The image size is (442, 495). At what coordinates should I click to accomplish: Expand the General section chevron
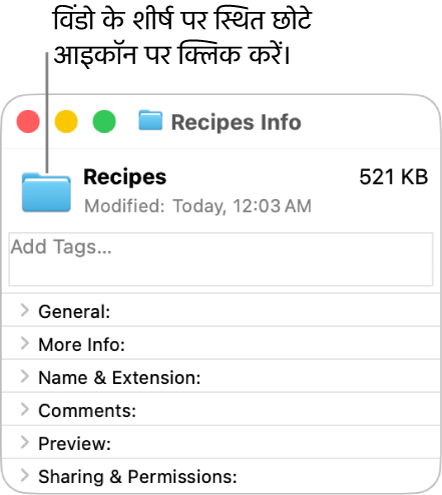coord(25,310)
